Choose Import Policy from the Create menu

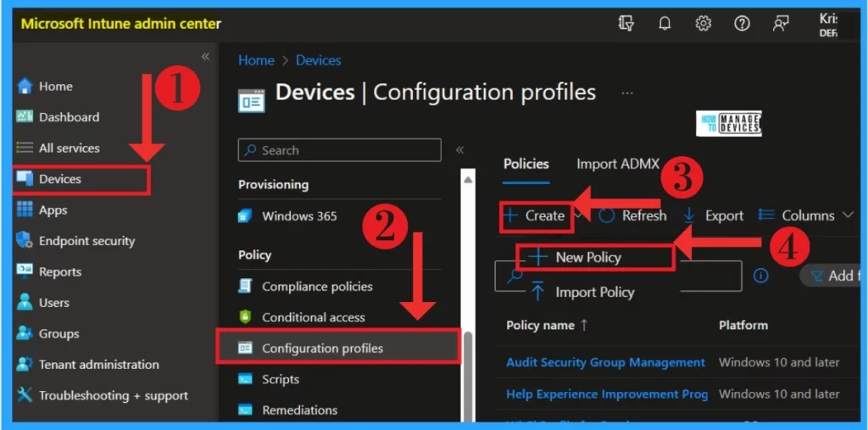[583, 292]
